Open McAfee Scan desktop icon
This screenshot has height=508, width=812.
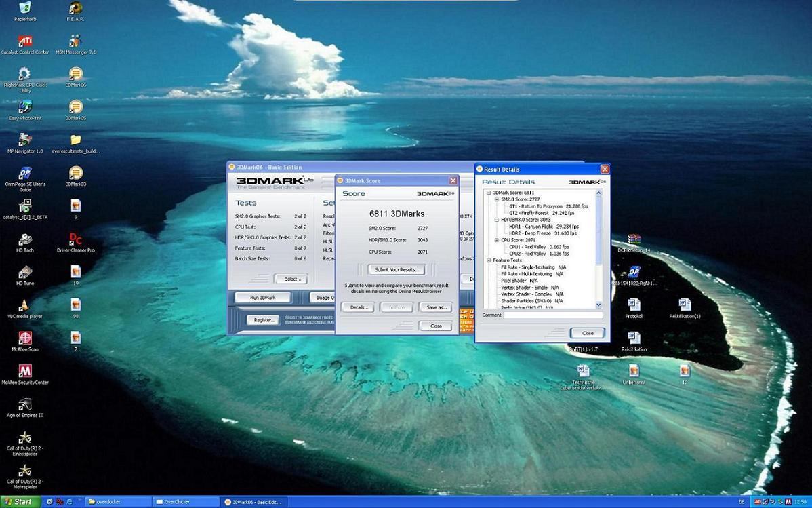pos(25,342)
